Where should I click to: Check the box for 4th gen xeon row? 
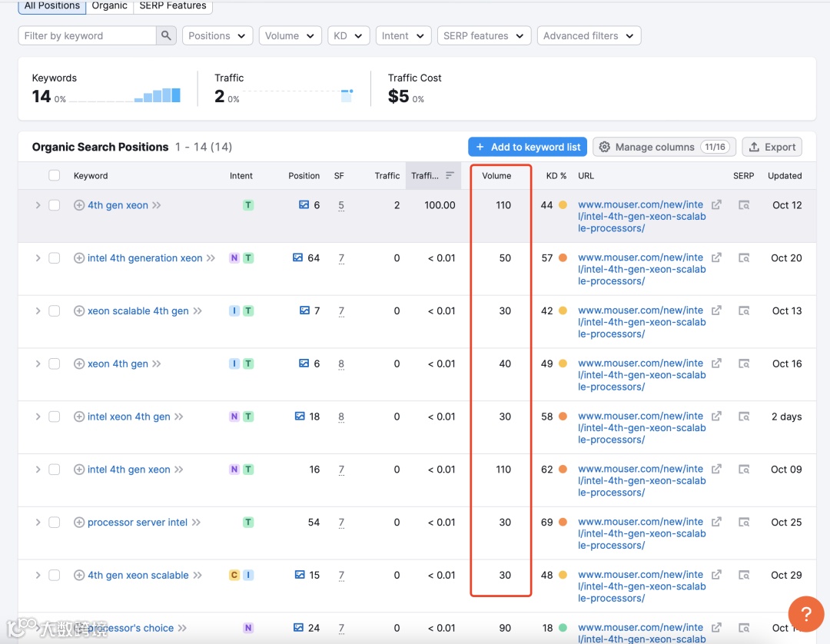pyautogui.click(x=54, y=204)
